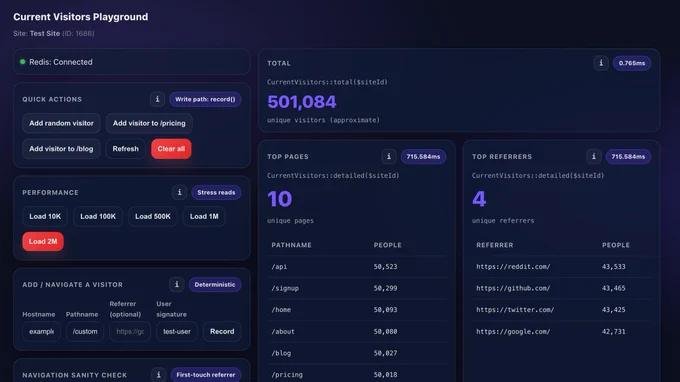This screenshot has height=382, width=680.
Task: Click the 50,523 people count
Action: (386, 267)
